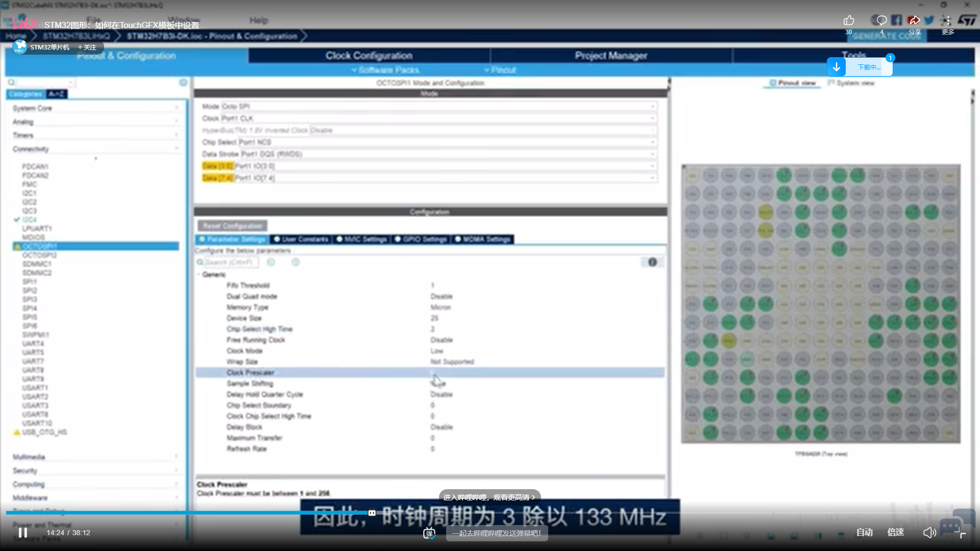Switch to the A->Z list tab
This screenshot has width=980, height=551.
pos(56,94)
